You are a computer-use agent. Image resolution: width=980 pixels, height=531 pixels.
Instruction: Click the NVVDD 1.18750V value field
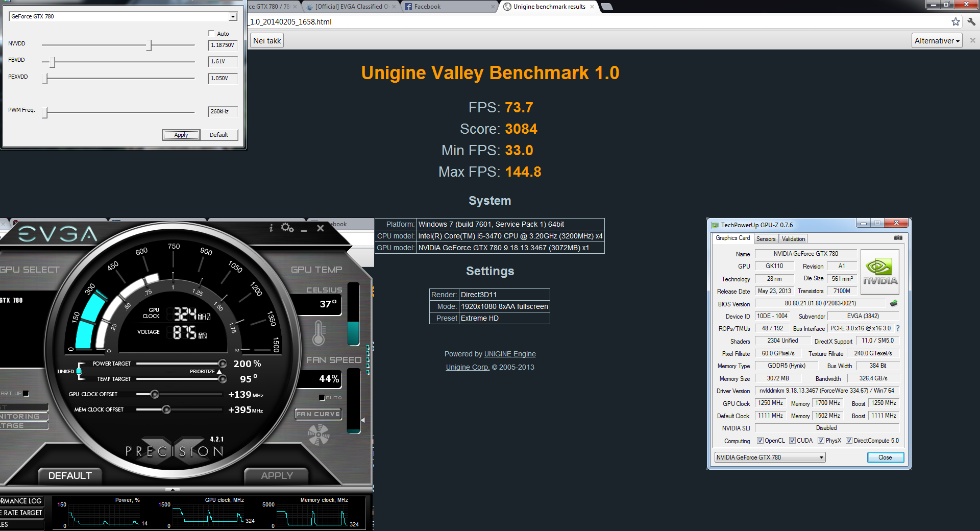pos(223,45)
